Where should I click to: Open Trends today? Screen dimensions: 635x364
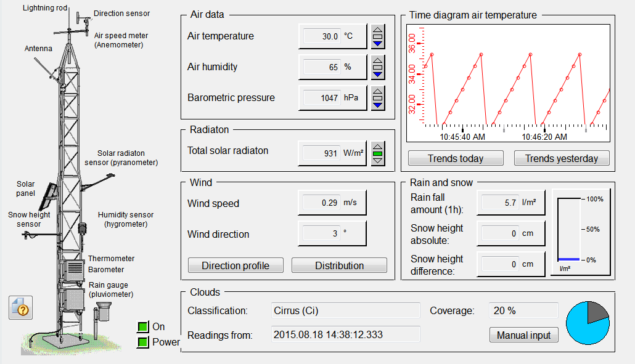pos(456,158)
